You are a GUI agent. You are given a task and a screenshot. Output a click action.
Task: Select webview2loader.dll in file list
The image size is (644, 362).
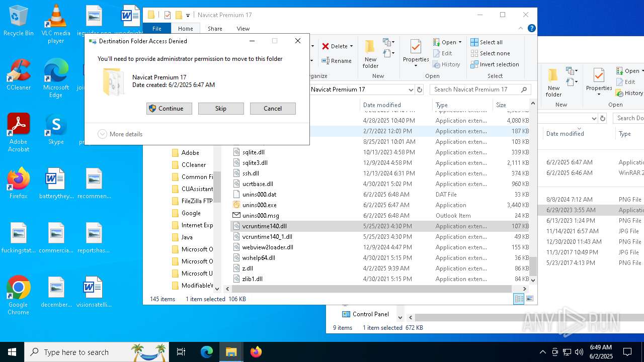click(268, 247)
